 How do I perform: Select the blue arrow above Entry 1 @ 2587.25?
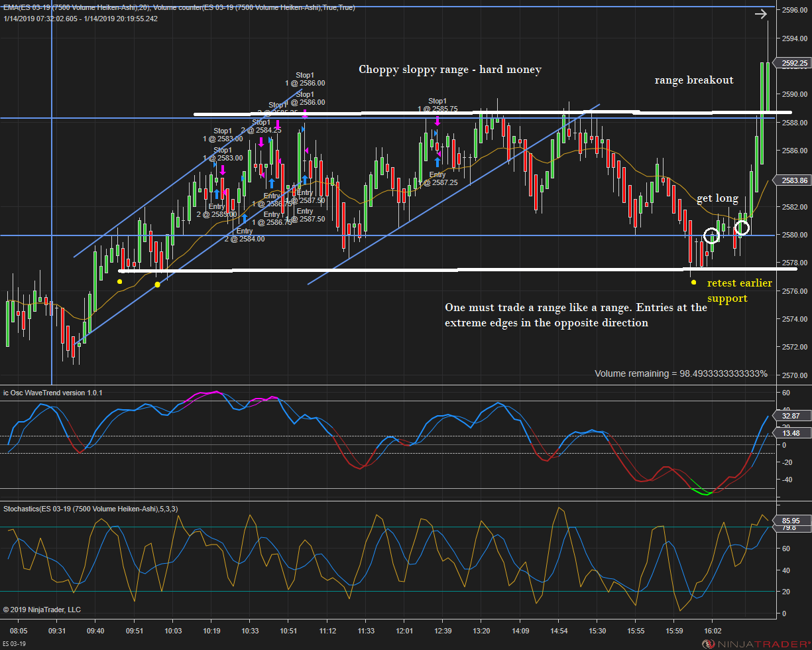click(x=437, y=161)
